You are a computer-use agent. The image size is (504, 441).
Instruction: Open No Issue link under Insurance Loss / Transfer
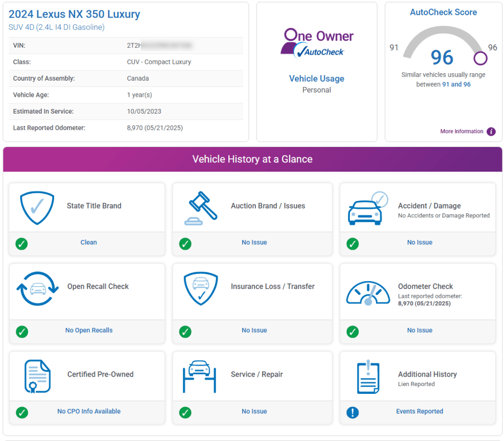[x=254, y=330]
